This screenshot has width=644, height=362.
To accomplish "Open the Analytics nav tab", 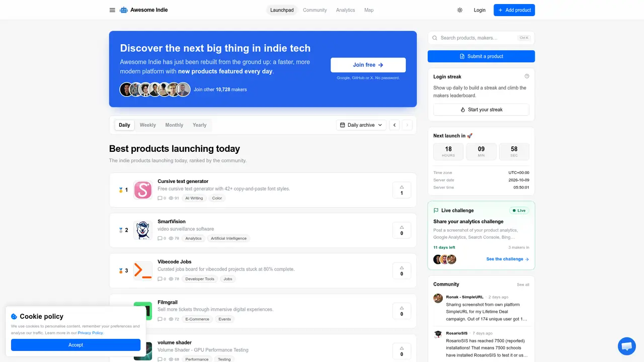I will (x=346, y=10).
